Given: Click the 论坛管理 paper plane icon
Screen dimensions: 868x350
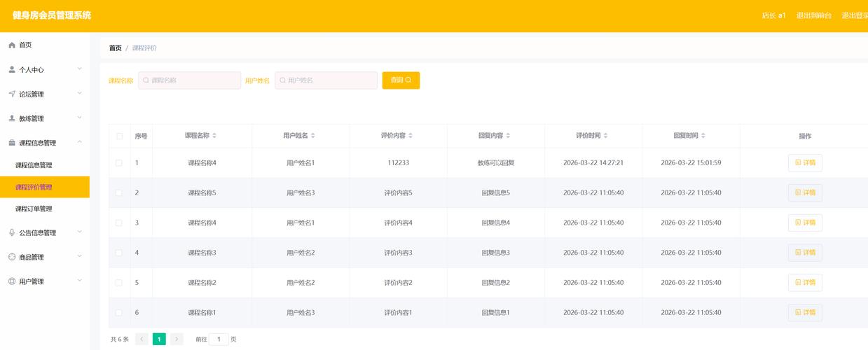Looking at the screenshot, I should click(12, 94).
